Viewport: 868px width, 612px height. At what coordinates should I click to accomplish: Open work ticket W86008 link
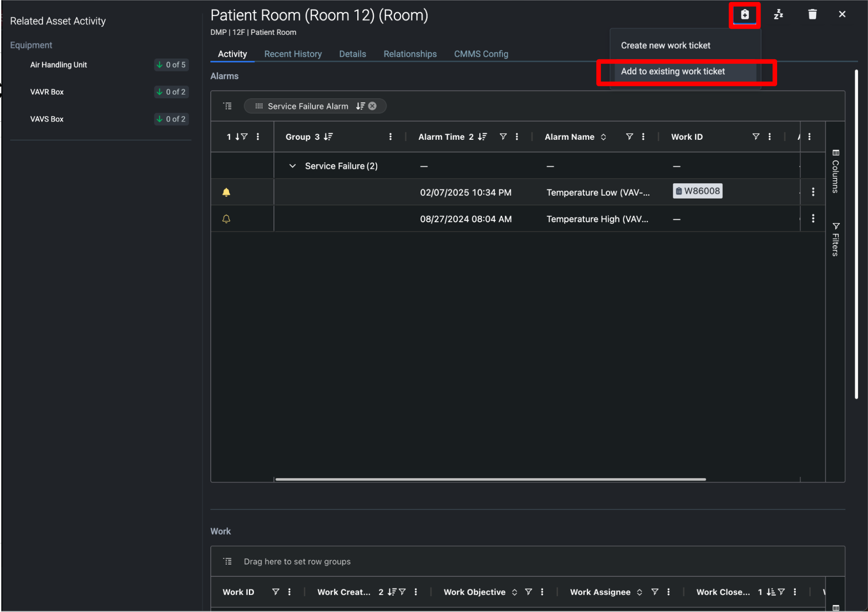click(697, 191)
